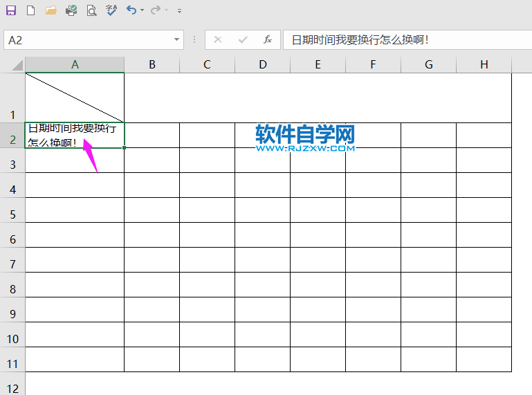532x395 pixels.
Task: Select row 10 header
Action: pyautogui.click(x=12, y=334)
